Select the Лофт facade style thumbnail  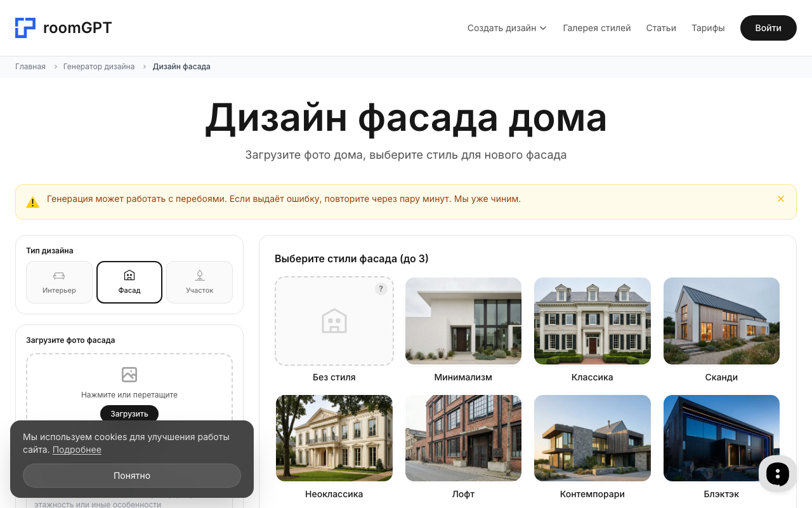coord(463,438)
